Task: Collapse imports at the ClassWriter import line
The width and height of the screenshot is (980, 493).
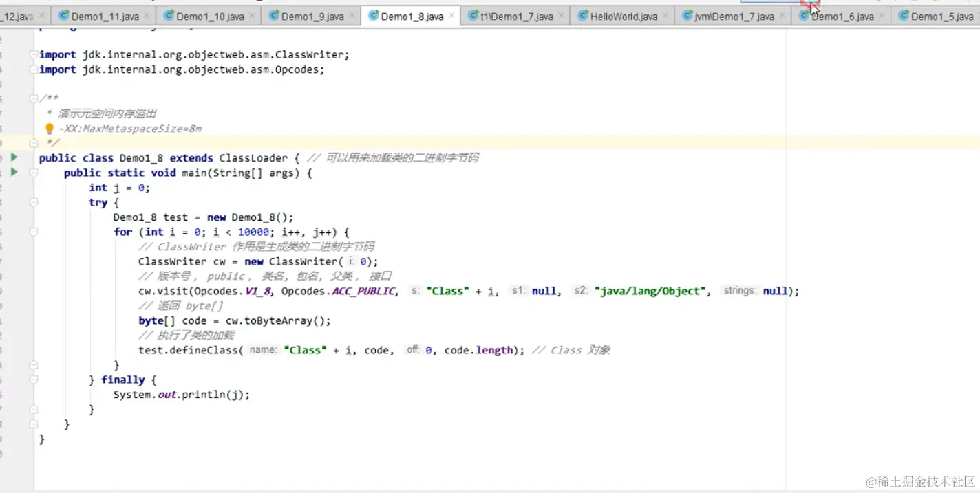Action: (34, 54)
